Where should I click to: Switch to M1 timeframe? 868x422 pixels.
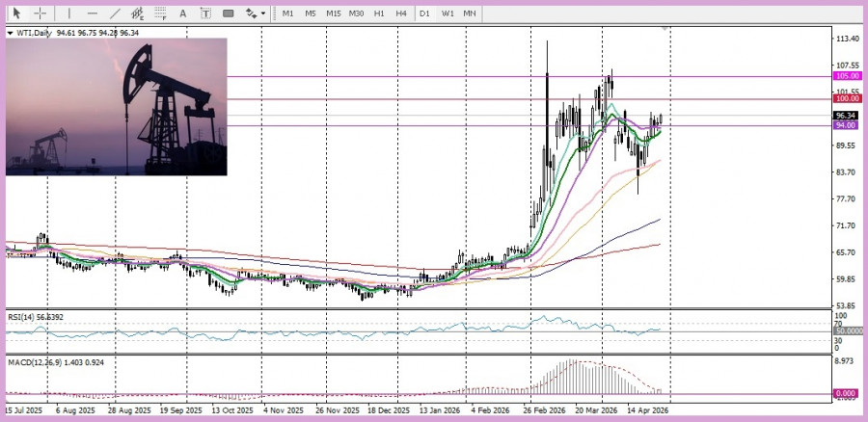(x=287, y=13)
